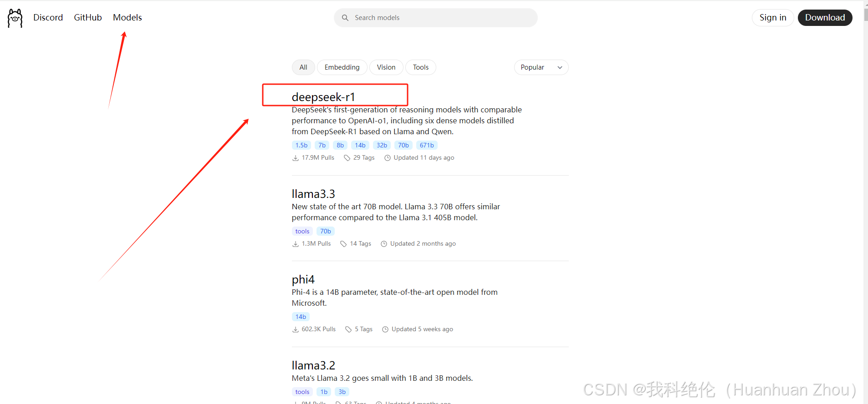Click the llama3.3 description paragraph

(x=396, y=212)
